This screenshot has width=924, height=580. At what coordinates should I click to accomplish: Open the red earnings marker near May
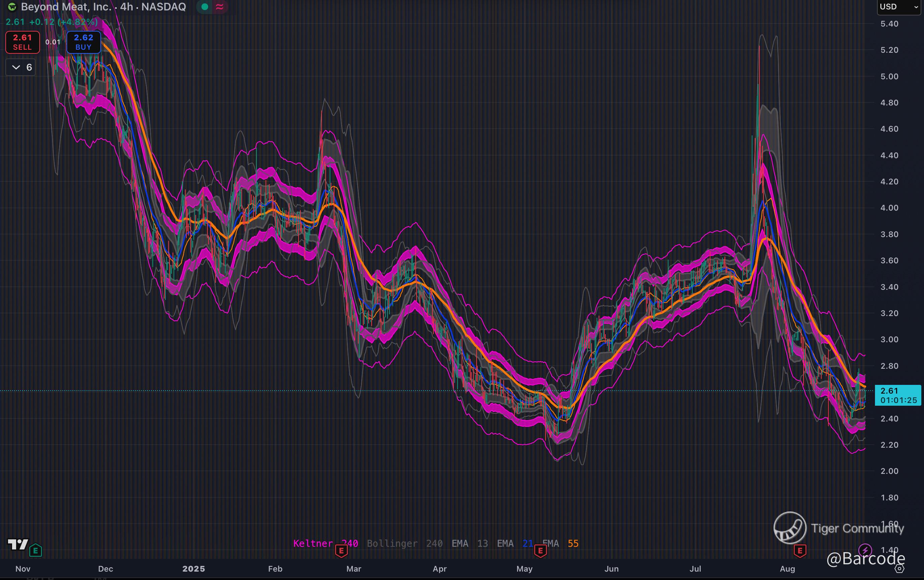click(x=540, y=551)
